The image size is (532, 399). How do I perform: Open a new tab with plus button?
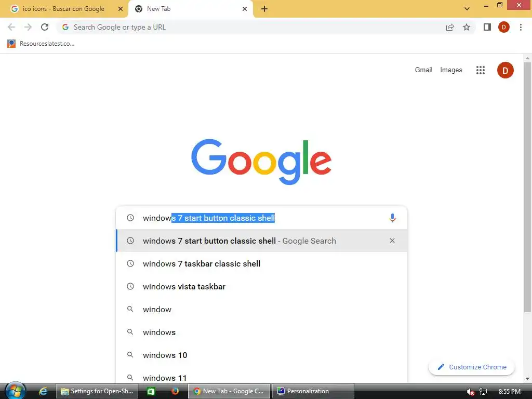(264, 9)
